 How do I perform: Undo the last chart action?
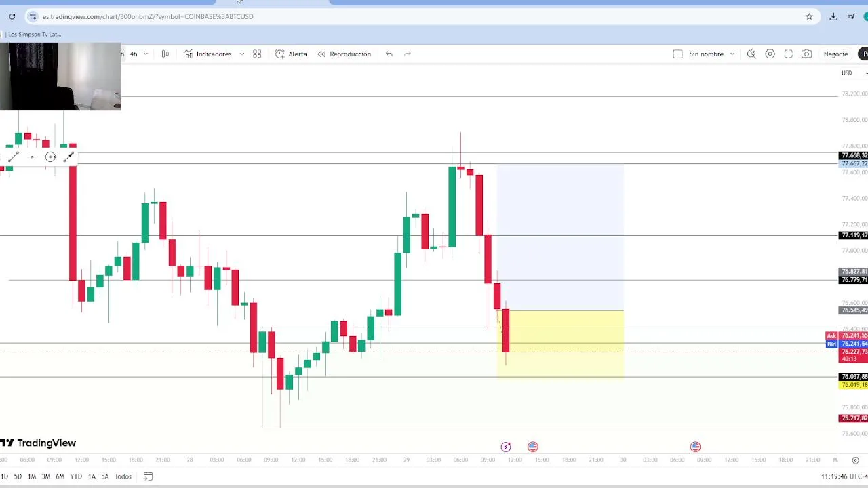(x=389, y=54)
